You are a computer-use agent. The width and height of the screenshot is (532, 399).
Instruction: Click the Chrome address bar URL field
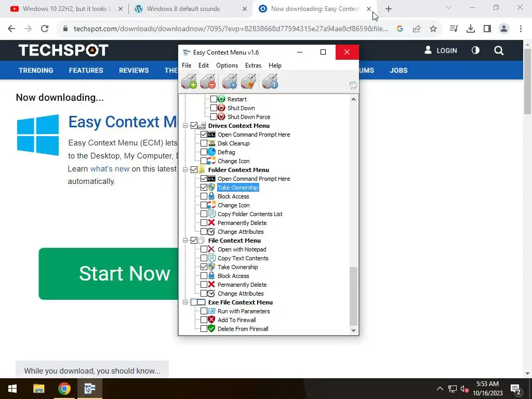[x=231, y=29]
